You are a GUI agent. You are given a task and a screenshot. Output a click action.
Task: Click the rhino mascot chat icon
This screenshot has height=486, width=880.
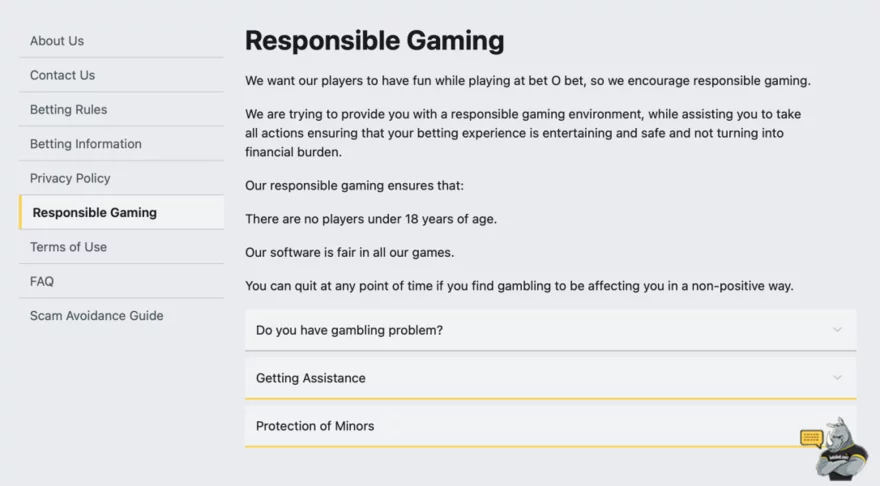pos(843,448)
